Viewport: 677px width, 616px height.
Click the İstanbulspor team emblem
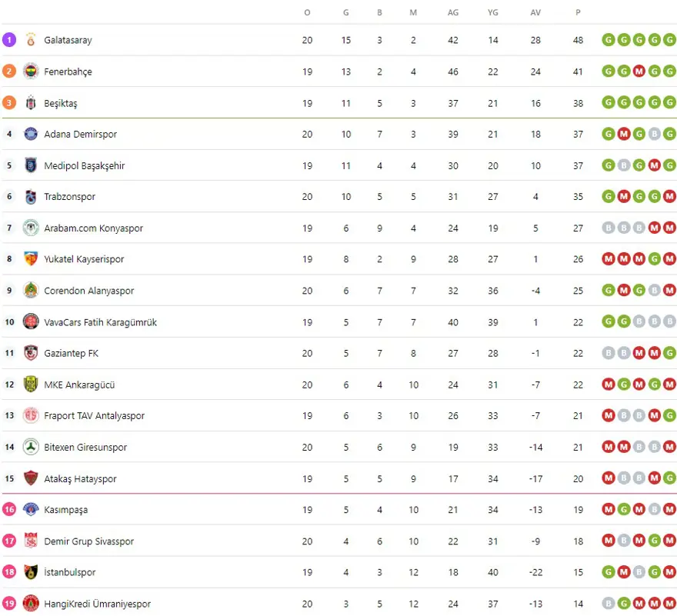31,572
